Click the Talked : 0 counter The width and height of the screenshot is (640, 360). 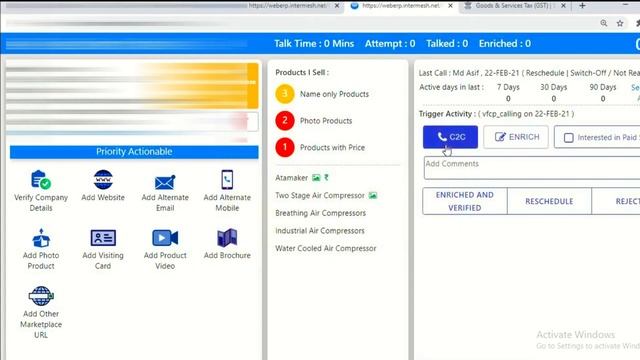pos(447,44)
